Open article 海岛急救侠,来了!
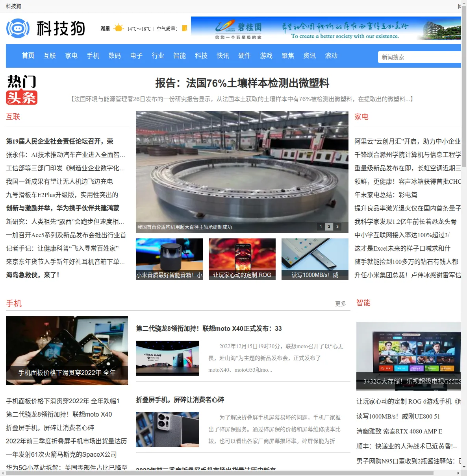Image resolution: width=467 pixels, height=476 pixels. pyautogui.click(x=33, y=275)
